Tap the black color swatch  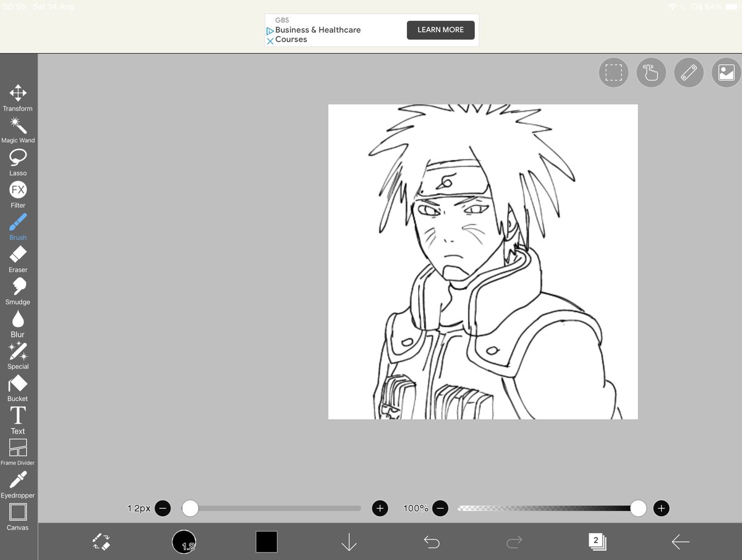click(x=267, y=541)
